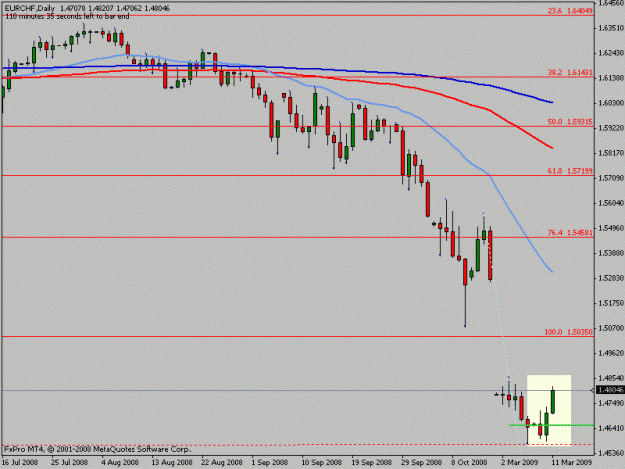
Task: Click the 1.49620 price axis label
Action: coord(611,353)
